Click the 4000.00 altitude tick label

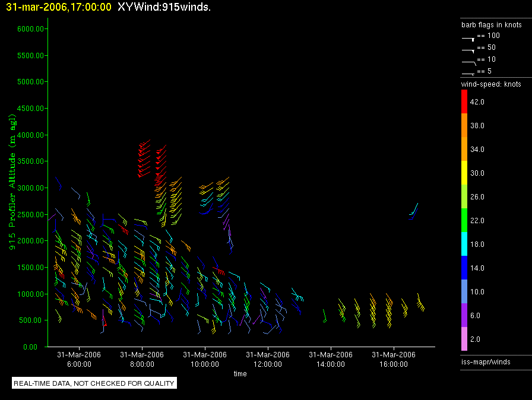[x=30, y=135]
